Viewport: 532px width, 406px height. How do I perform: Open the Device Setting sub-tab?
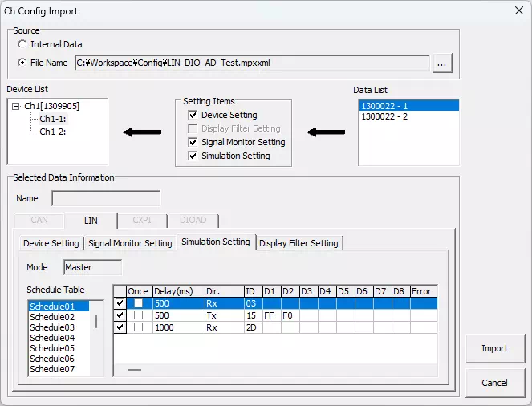point(51,243)
